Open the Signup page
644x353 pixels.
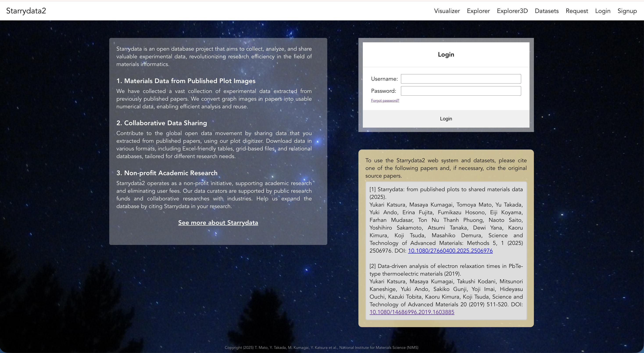(x=627, y=11)
